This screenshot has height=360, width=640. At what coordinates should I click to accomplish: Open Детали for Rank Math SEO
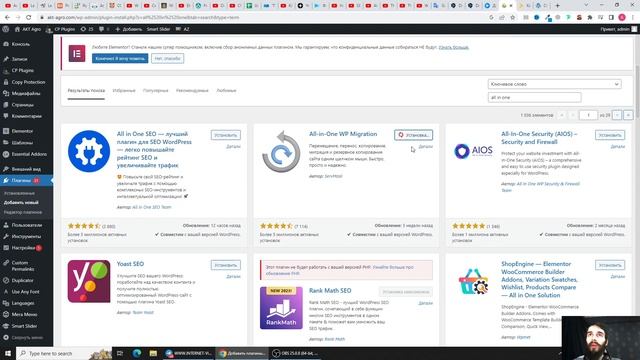(x=425, y=303)
